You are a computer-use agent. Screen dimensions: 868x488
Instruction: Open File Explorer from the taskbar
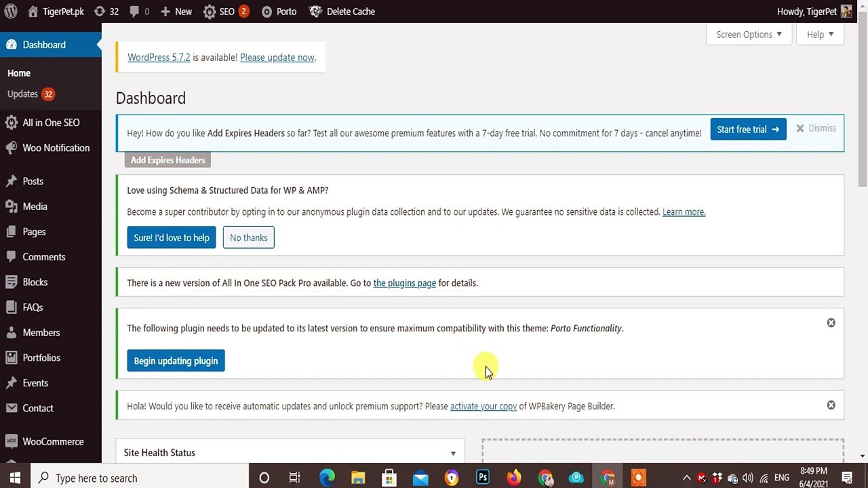pyautogui.click(x=358, y=478)
